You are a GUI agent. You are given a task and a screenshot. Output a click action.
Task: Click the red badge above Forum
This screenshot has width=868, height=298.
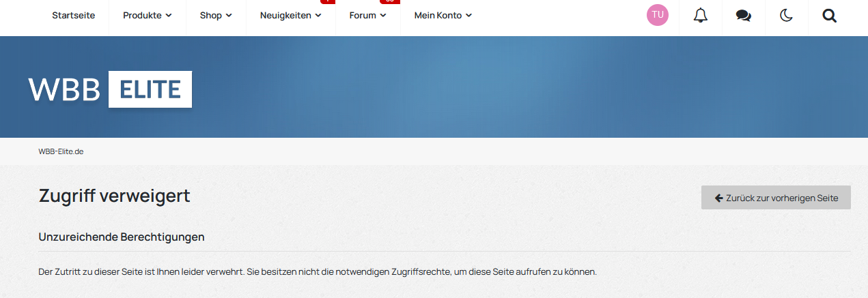[x=389, y=2]
